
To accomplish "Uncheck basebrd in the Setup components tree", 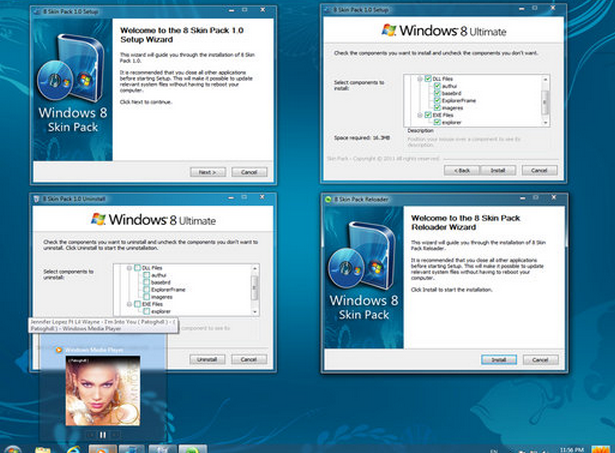I will click(x=437, y=93).
